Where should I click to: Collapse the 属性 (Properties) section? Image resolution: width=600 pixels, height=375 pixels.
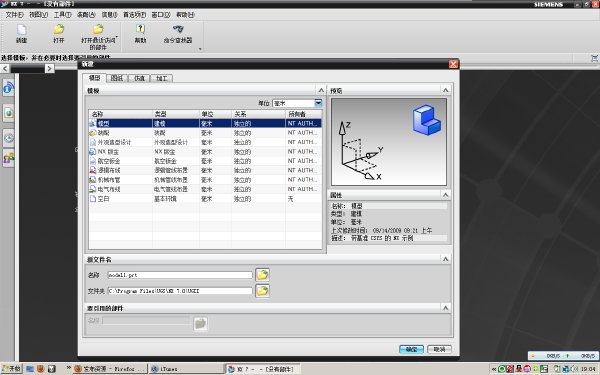445,195
